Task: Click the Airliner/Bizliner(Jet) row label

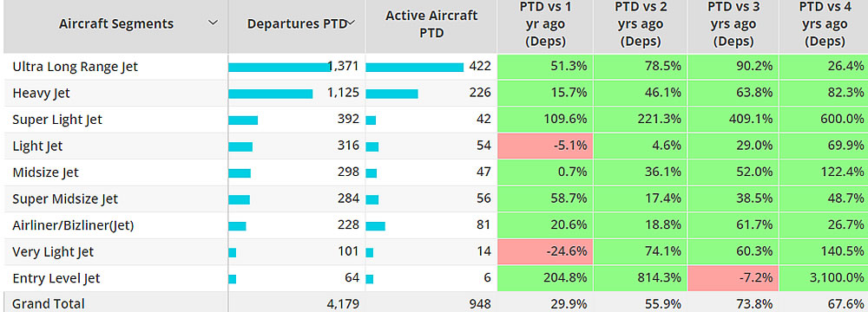Action: [x=73, y=225]
